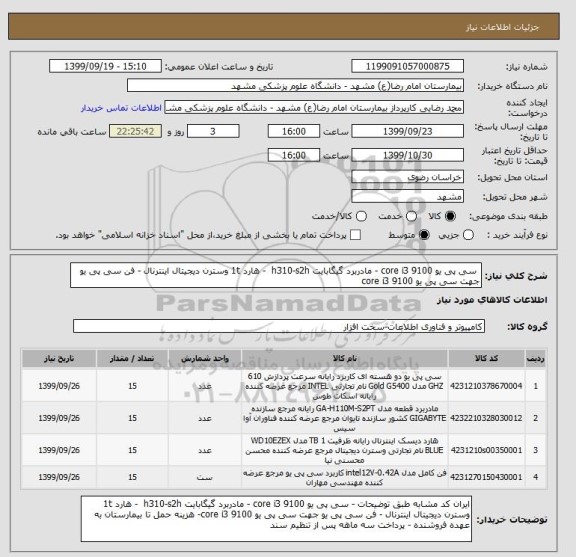Select the کالا/خدمت radio button

(361, 216)
